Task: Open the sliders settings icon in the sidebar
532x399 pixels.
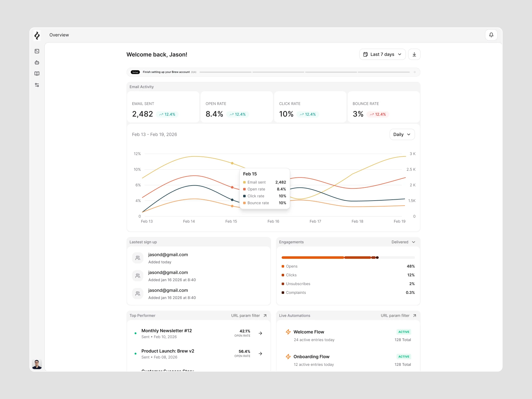Action: coord(37,85)
